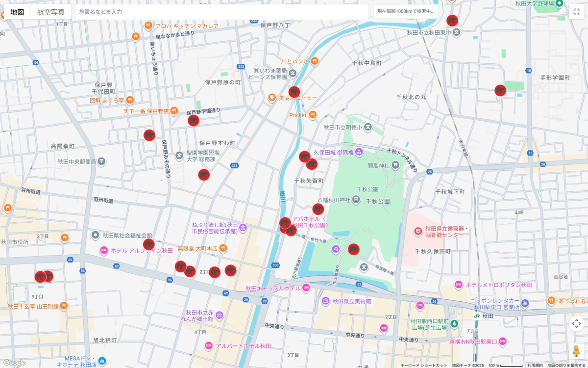The width and height of the screenshot is (588, 368).
Task: Click bear marker near 手形学園町
Action: tap(500, 90)
